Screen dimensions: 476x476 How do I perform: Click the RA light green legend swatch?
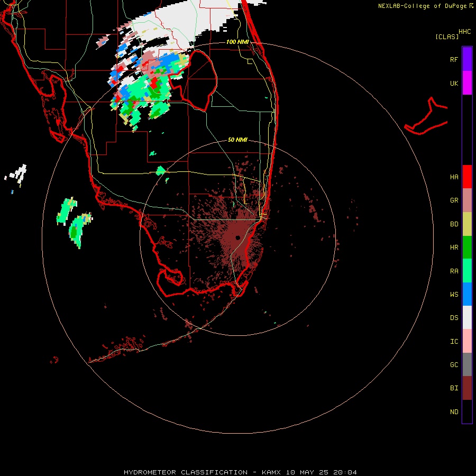click(x=467, y=271)
